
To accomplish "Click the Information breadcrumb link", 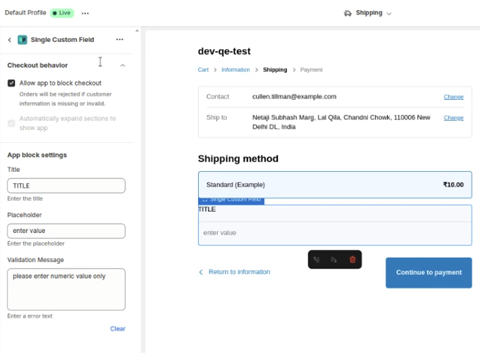I will pos(236,70).
